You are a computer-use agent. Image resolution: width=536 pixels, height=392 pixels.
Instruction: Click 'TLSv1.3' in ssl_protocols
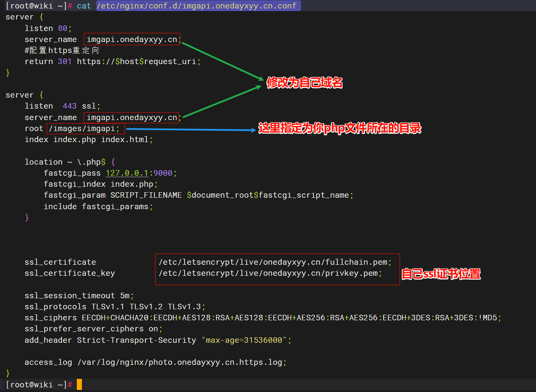tap(185, 307)
